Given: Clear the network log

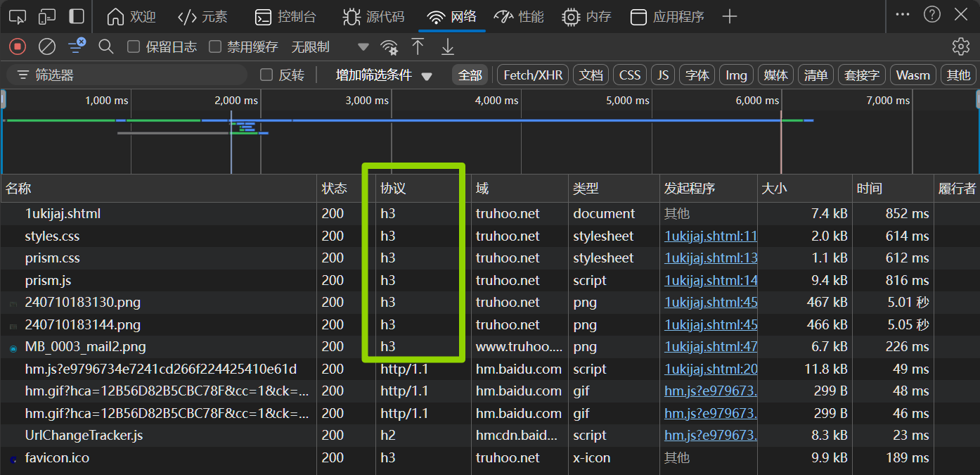Looking at the screenshot, I should (x=46, y=47).
